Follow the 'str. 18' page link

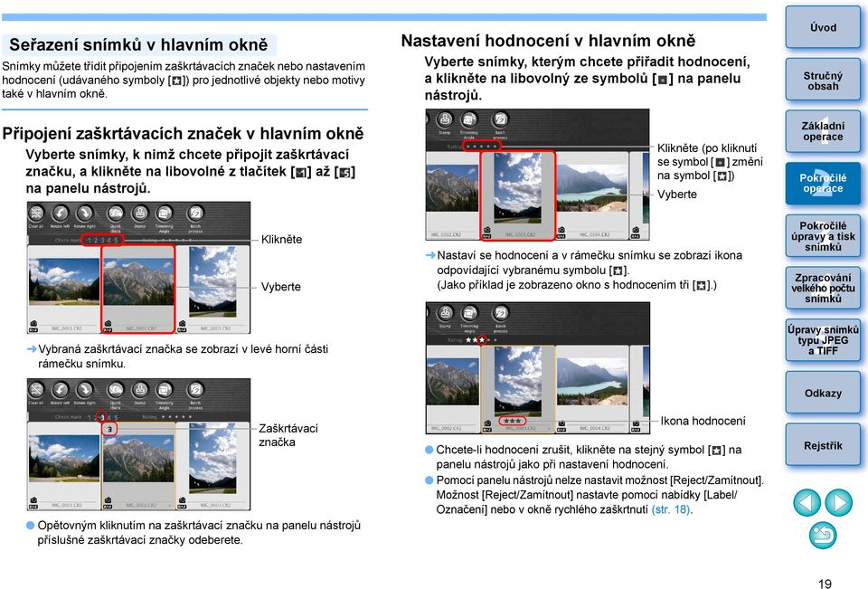point(670,509)
